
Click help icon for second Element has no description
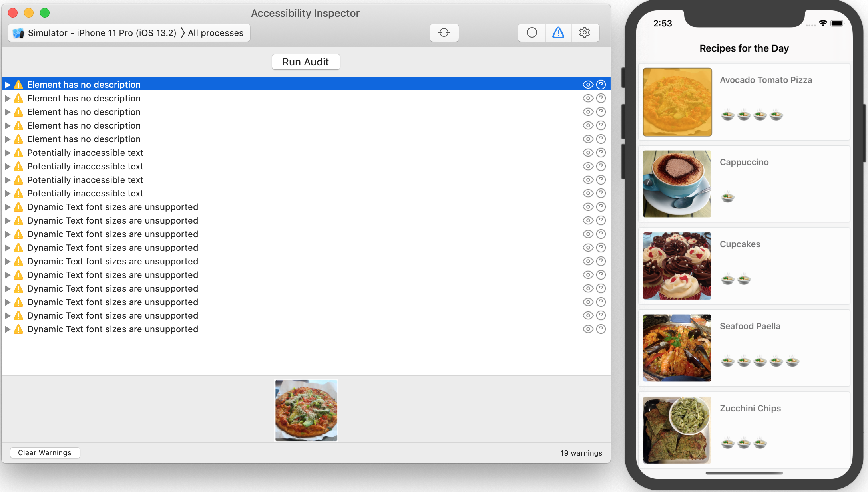pos(601,98)
